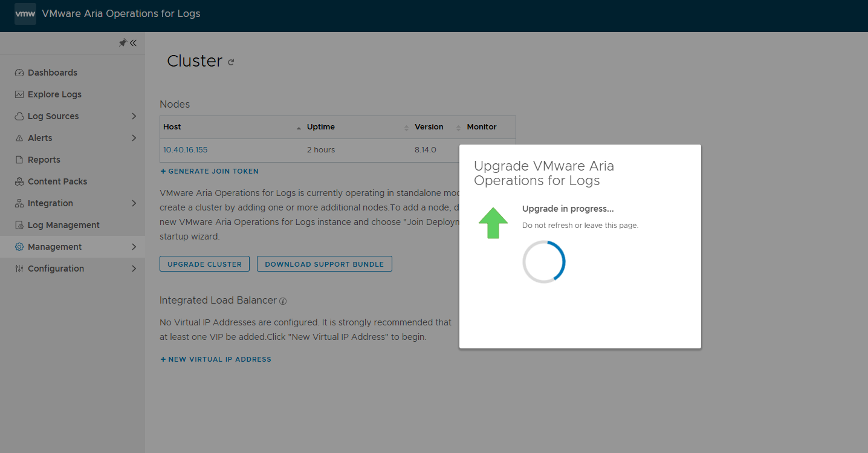Click the Cluster page title
This screenshot has width=868, height=453.
coord(195,61)
